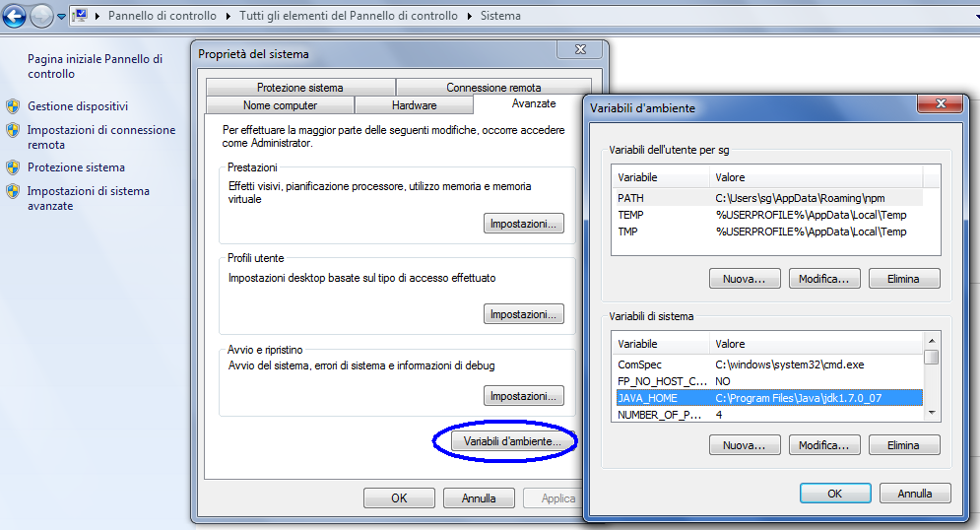Image resolution: width=980 pixels, height=530 pixels.
Task: Click Nuova button for user variables
Action: point(745,279)
